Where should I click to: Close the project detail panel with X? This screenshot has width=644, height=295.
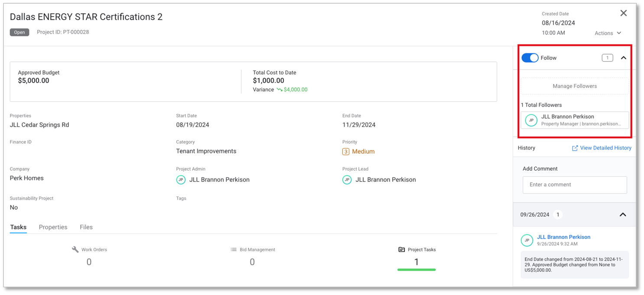point(623,13)
